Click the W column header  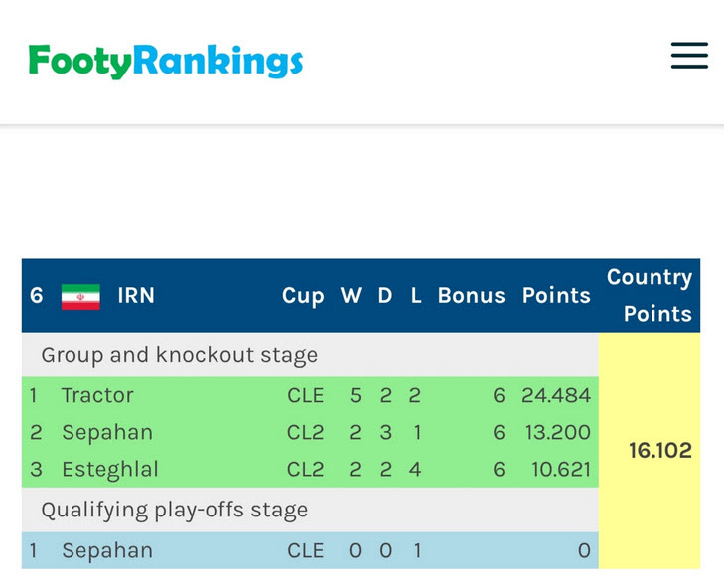tap(351, 295)
